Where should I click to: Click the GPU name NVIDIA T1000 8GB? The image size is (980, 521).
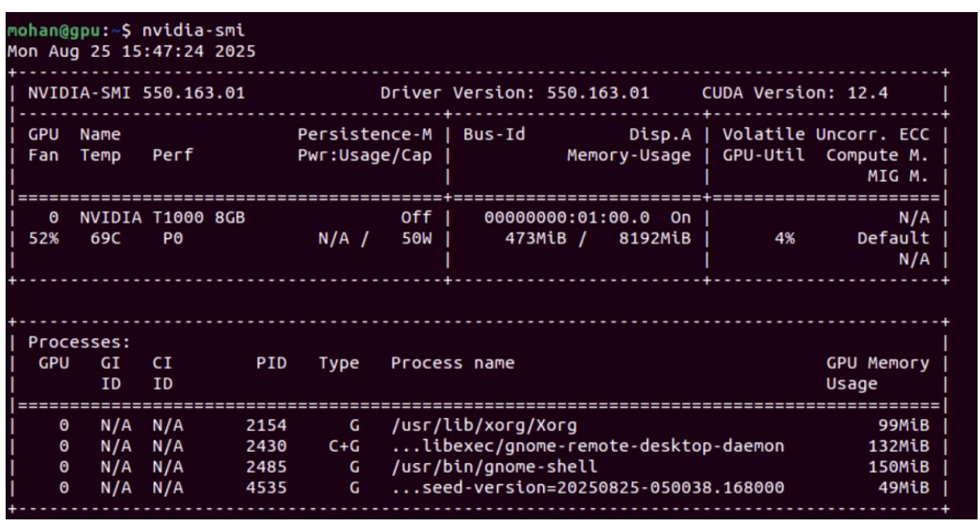coord(162,217)
